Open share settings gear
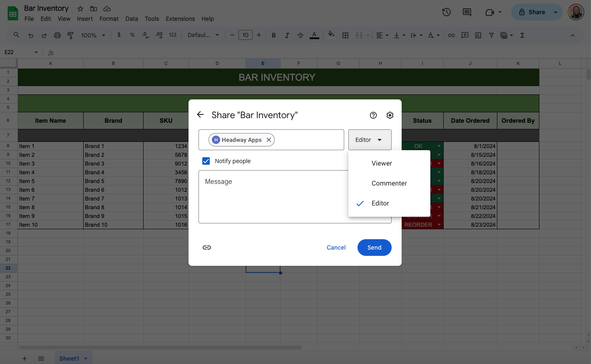The height and width of the screenshot is (364, 591). 390,115
